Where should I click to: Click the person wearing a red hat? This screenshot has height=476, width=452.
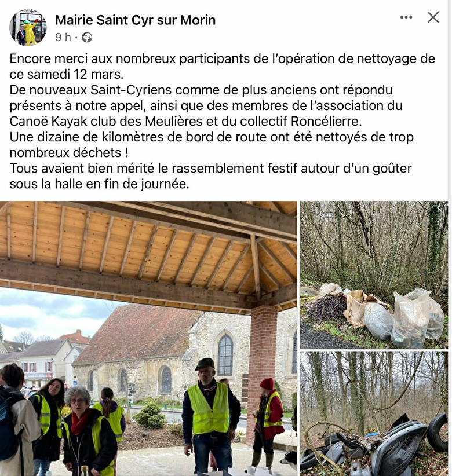tap(268, 423)
